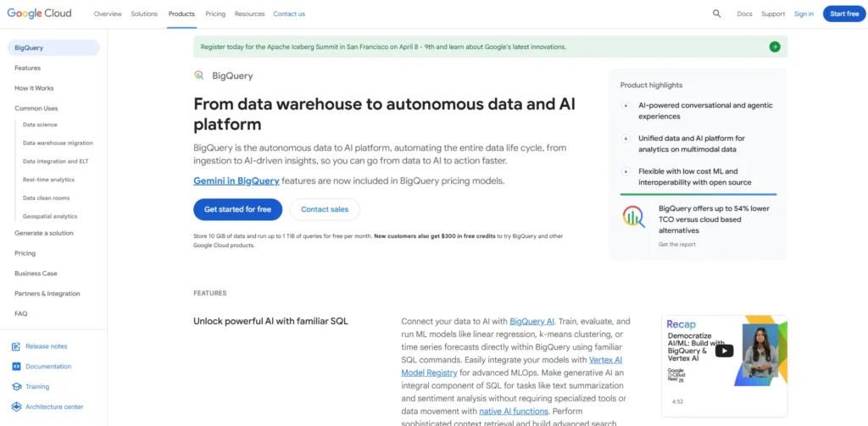Expand Flexible with low cost ML highlight

[626, 172]
